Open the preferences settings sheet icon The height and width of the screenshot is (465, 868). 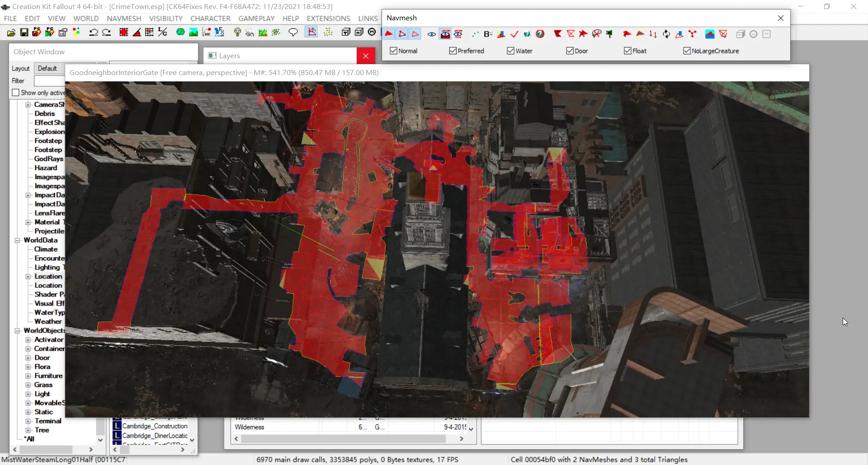point(63,33)
